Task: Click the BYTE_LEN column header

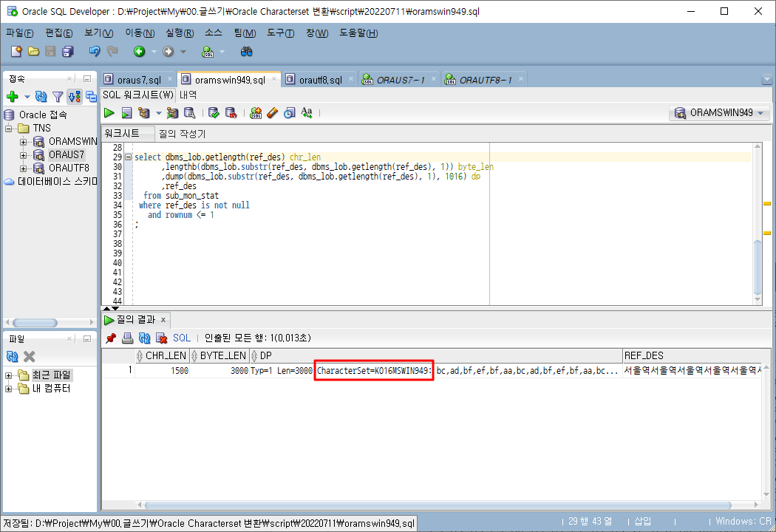Action: tap(218, 356)
